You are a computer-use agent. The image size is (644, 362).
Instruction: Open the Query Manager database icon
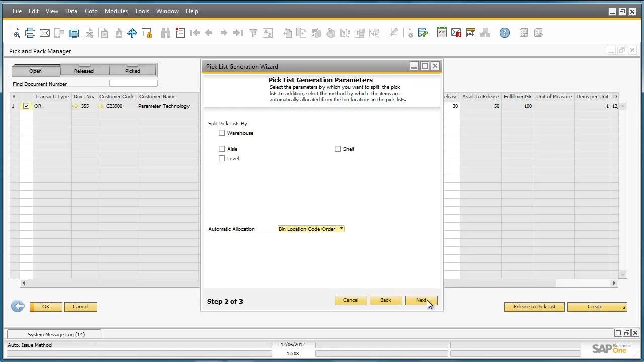[x=423, y=33]
